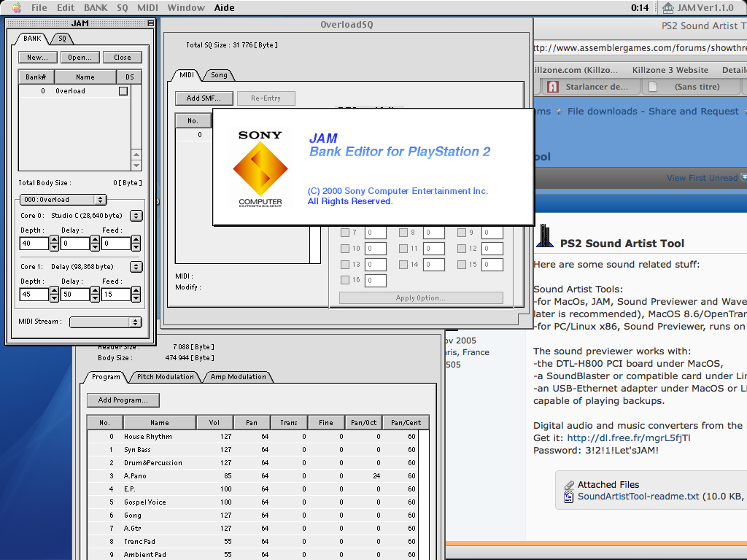
Task: Enable channel 15 checkbox in OverloadSQ
Action: click(x=462, y=264)
